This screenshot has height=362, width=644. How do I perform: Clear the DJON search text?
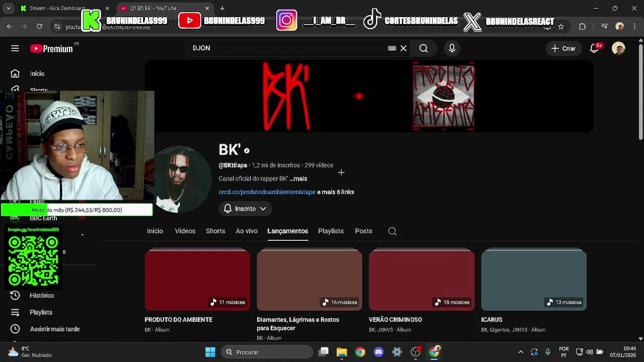pos(404,48)
